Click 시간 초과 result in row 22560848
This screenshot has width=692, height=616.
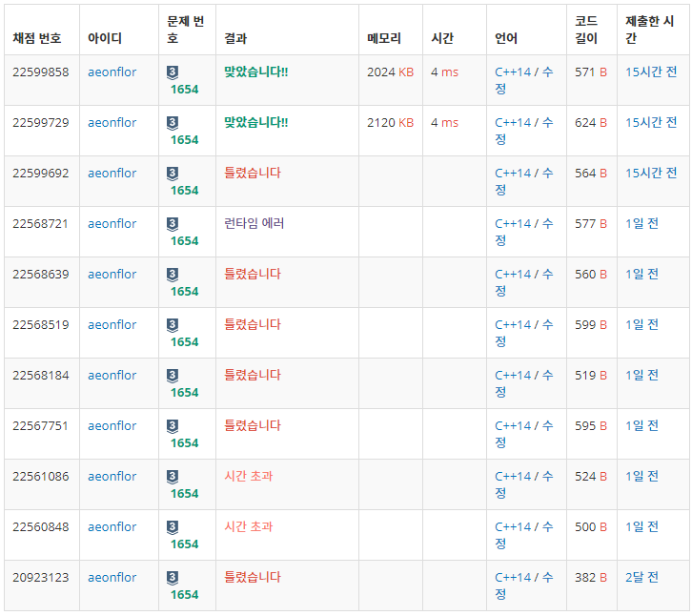pos(249,527)
